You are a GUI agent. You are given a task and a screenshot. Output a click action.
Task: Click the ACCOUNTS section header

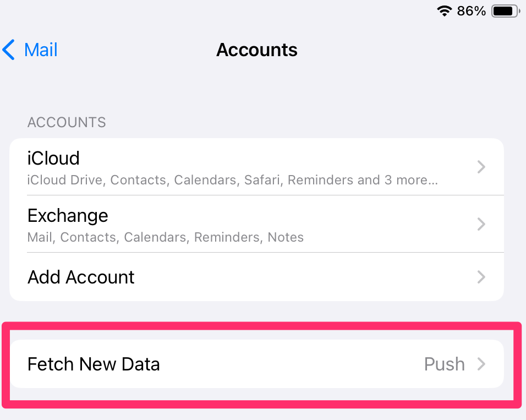point(67,122)
